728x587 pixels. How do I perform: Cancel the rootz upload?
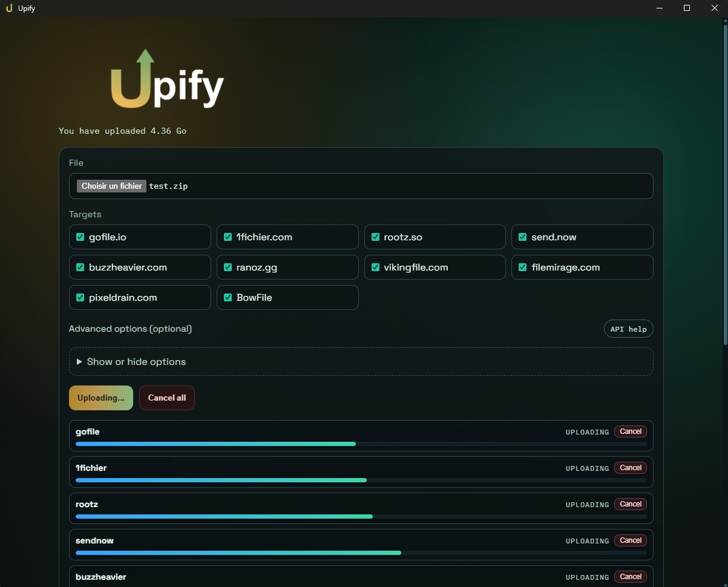(631, 504)
